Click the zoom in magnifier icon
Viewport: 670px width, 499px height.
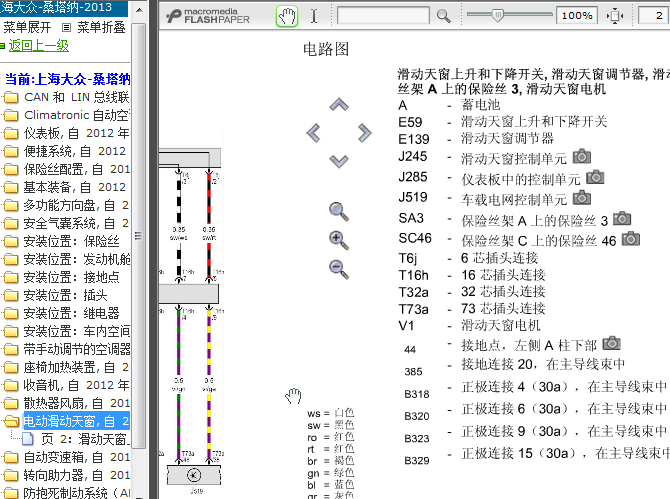pos(339,240)
